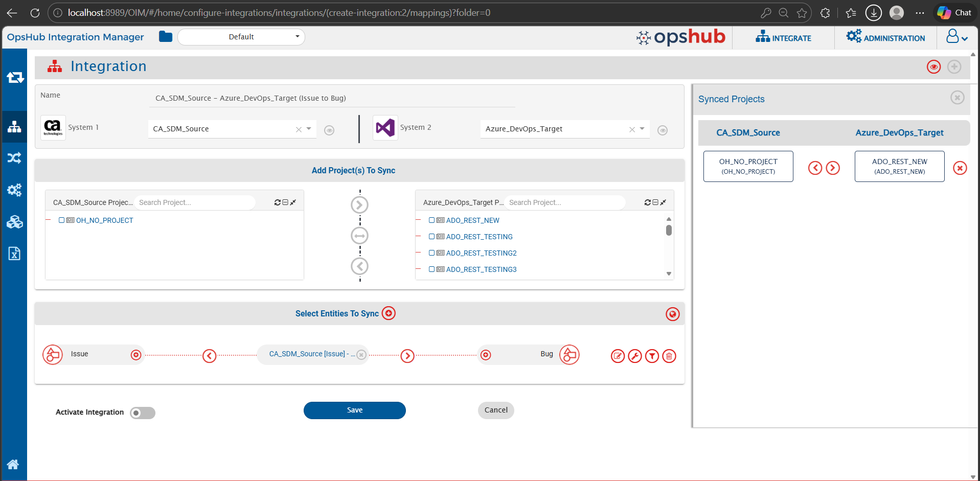Image resolution: width=980 pixels, height=481 pixels.
Task: Open the home icon in left sidebar
Action: pyautogui.click(x=13, y=464)
